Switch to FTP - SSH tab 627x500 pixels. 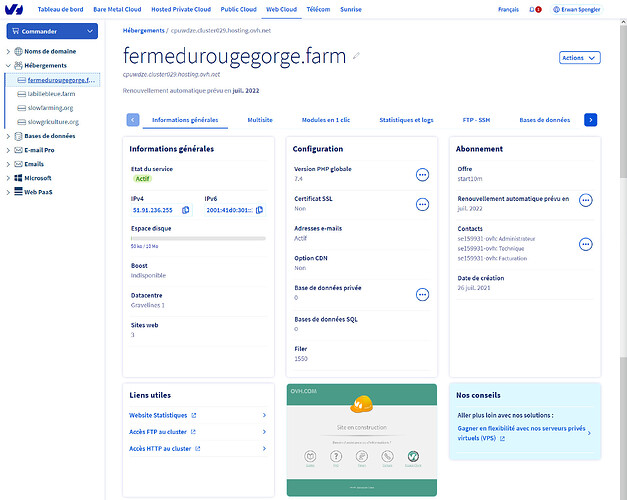coord(476,120)
